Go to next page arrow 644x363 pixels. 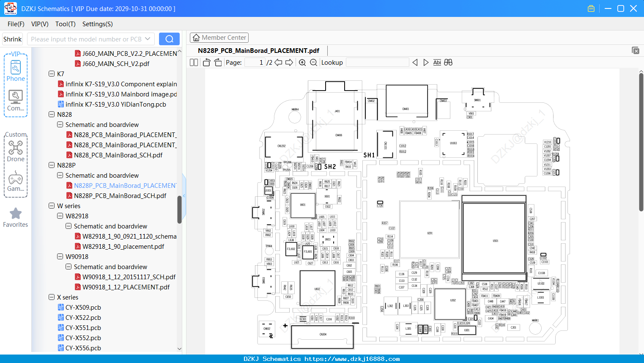coord(289,63)
